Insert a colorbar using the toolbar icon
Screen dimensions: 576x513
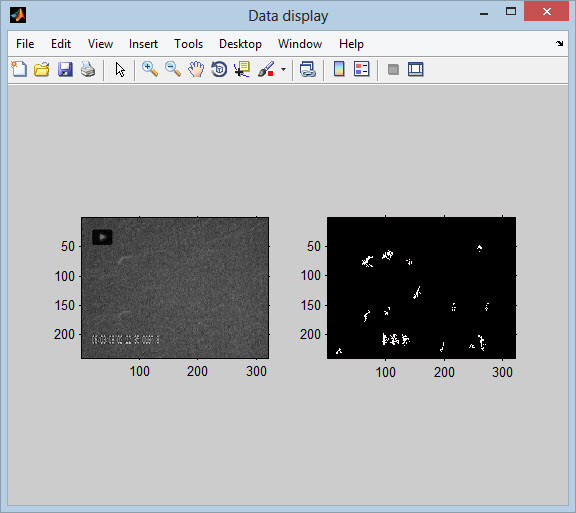(339, 69)
